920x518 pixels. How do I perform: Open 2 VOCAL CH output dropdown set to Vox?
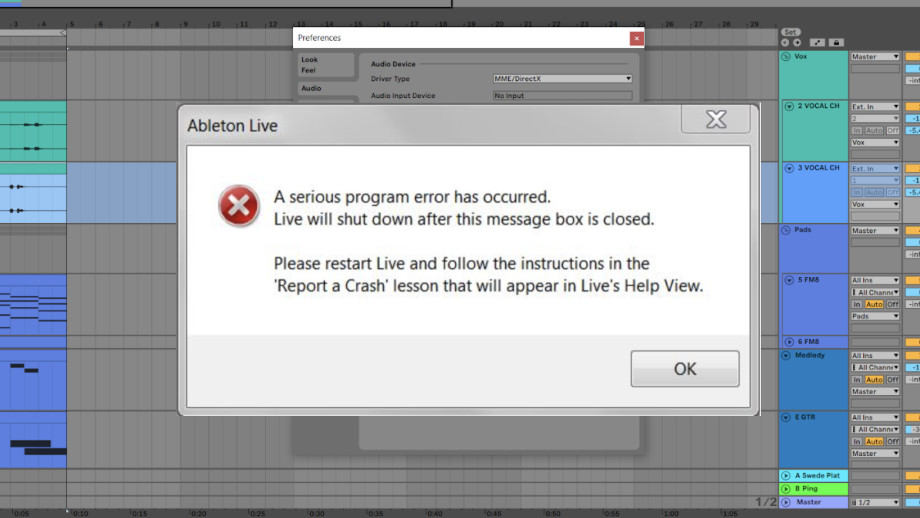click(x=875, y=143)
